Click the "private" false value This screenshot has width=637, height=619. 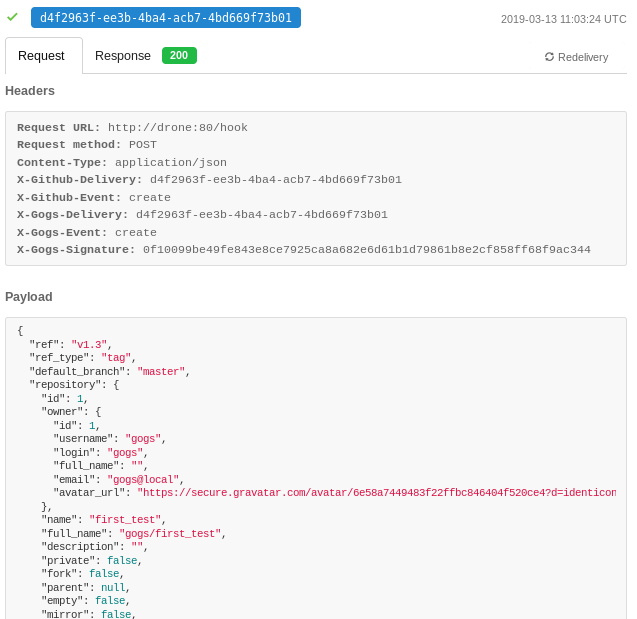(122, 561)
